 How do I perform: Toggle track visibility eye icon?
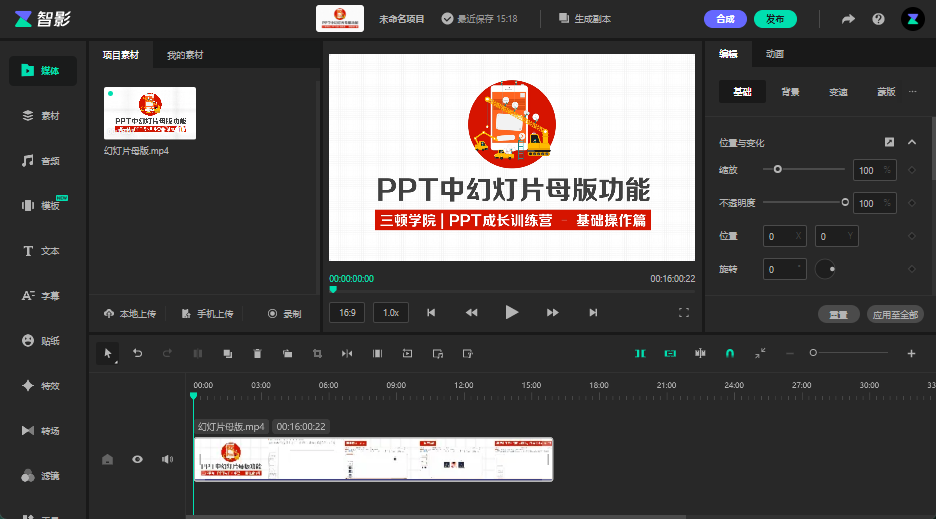[x=137, y=459]
